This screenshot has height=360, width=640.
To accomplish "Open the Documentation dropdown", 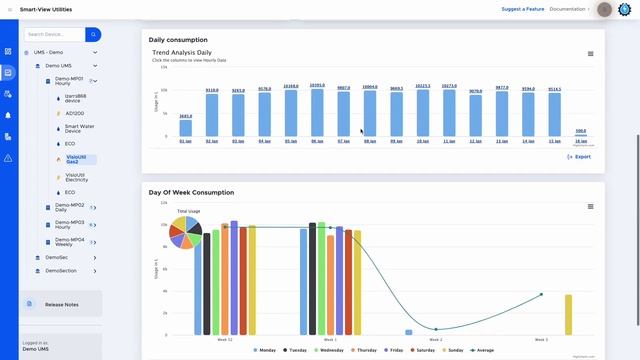I will pos(569,9).
